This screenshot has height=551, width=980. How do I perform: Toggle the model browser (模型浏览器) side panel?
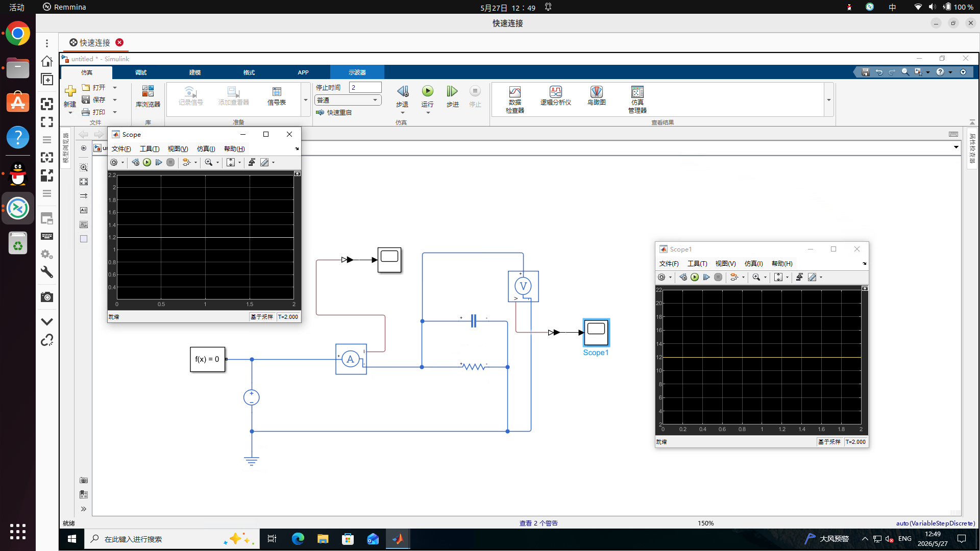point(65,148)
